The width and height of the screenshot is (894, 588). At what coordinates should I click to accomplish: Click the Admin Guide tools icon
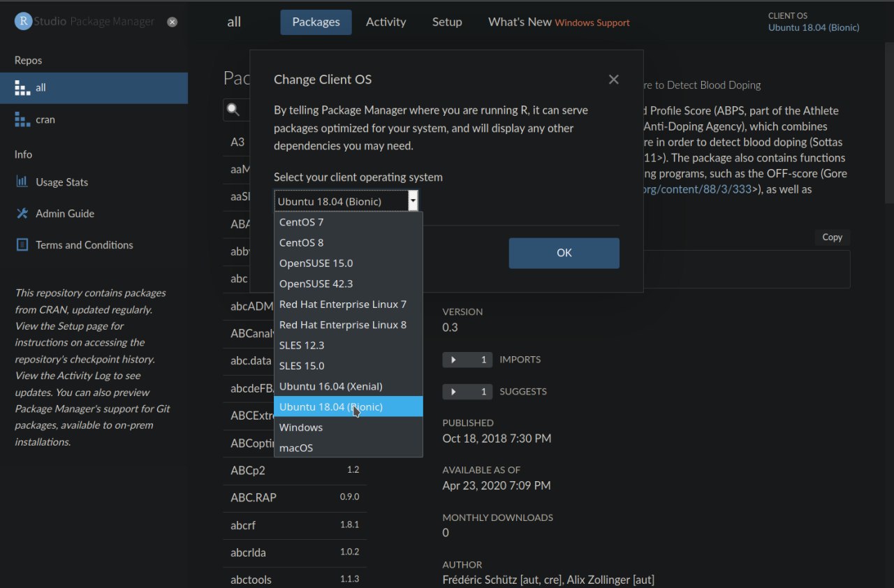pos(22,213)
